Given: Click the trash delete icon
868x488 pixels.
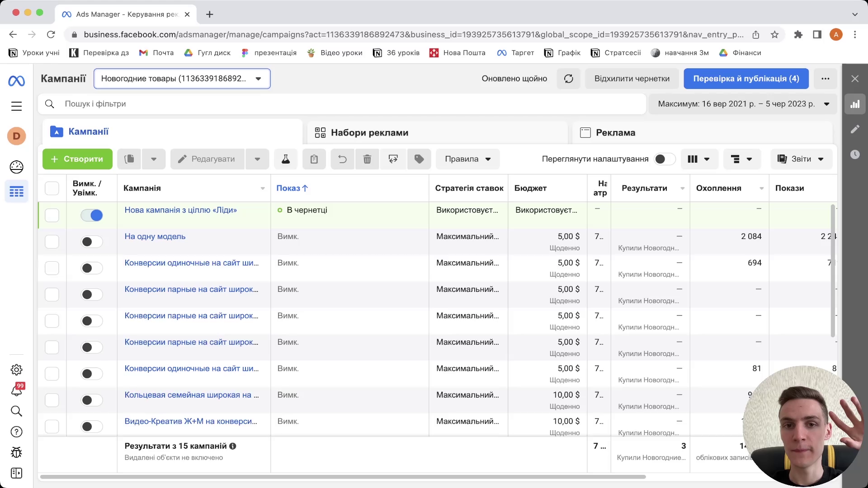Looking at the screenshot, I should (x=367, y=159).
